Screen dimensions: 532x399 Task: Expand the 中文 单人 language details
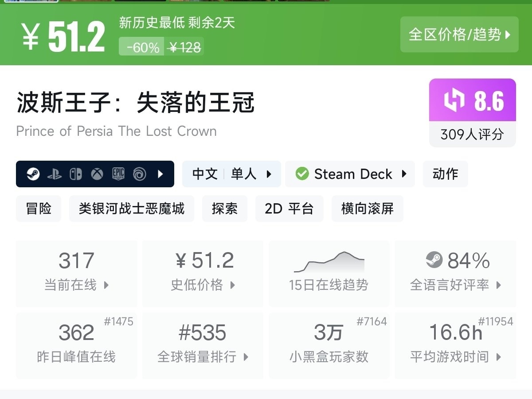(x=231, y=174)
